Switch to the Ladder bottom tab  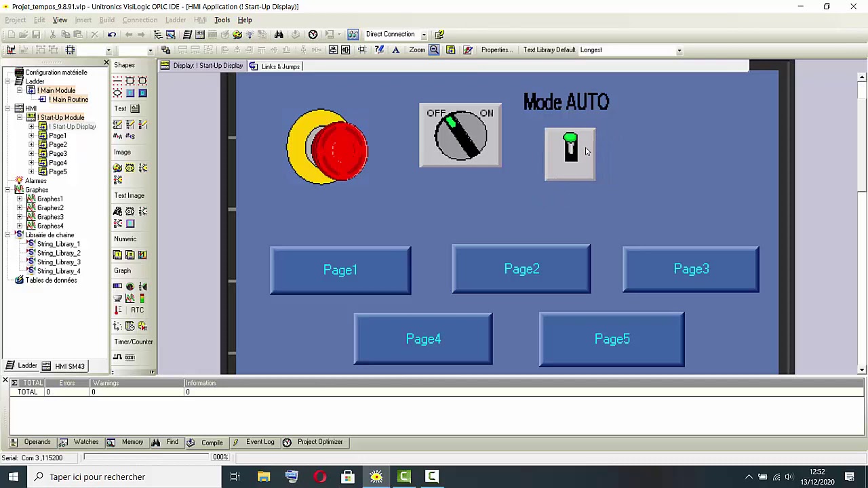[x=21, y=366]
